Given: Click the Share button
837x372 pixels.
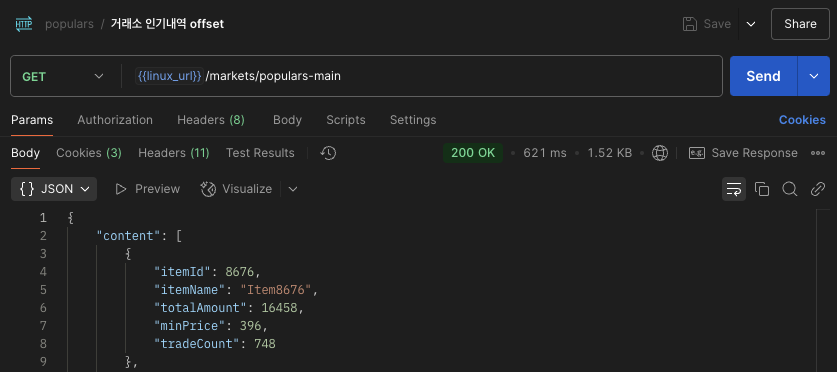Looking at the screenshot, I should pyautogui.click(x=800, y=24).
